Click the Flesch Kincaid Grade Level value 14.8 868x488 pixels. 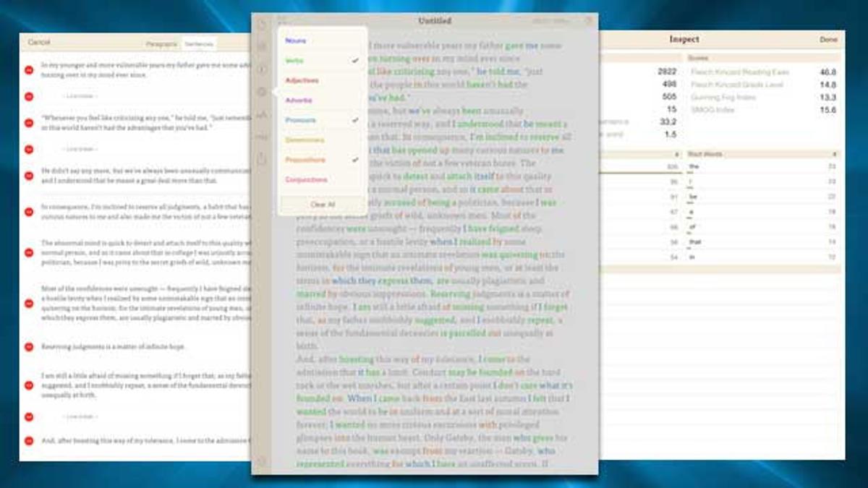click(827, 85)
